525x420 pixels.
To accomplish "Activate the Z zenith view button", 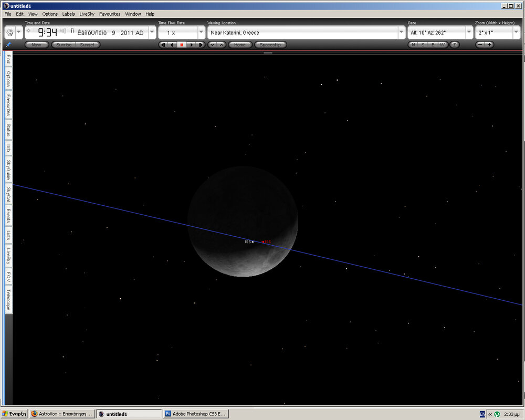I will [x=455, y=45].
